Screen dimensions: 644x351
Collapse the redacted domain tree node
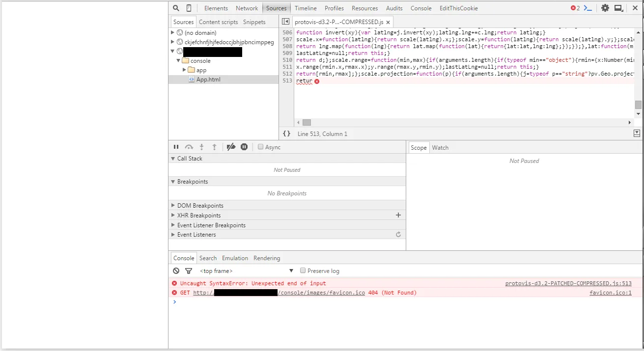[172, 51]
